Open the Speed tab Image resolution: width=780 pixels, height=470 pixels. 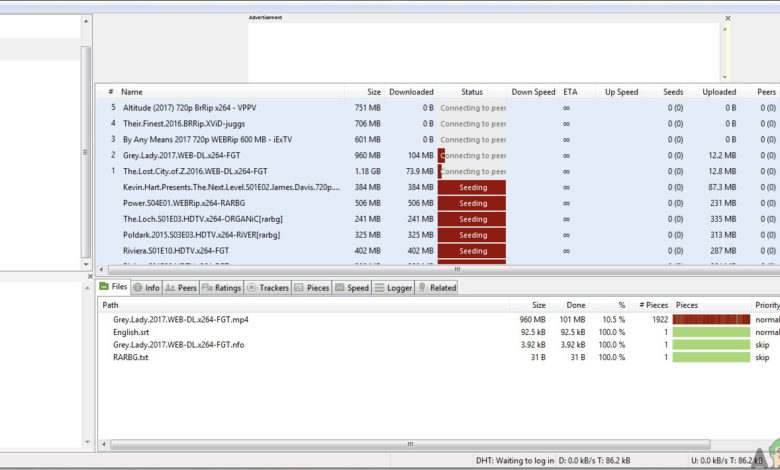pyautogui.click(x=352, y=287)
